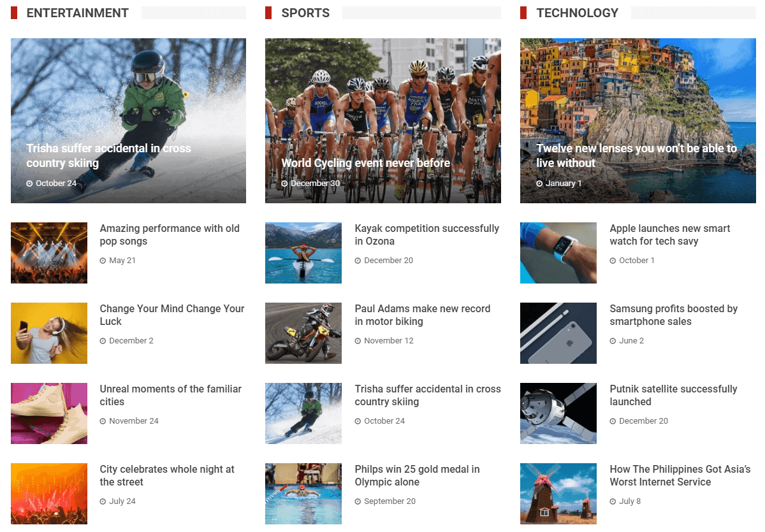
Task: Read 'Change Your Mind Change Your Luck'
Action: point(172,315)
